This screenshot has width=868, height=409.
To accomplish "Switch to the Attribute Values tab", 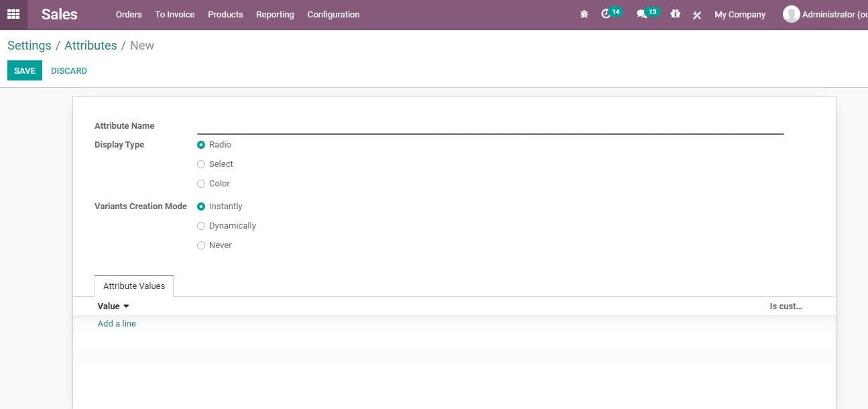I will point(133,286).
